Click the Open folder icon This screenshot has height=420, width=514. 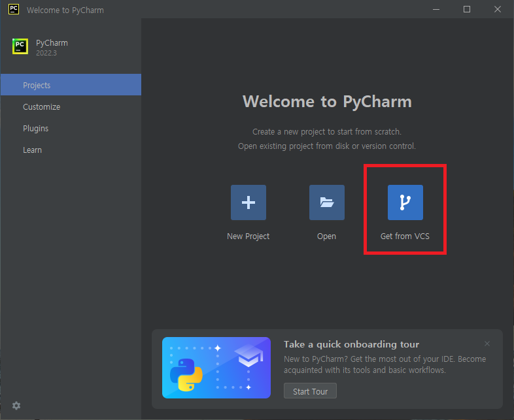[326, 202]
